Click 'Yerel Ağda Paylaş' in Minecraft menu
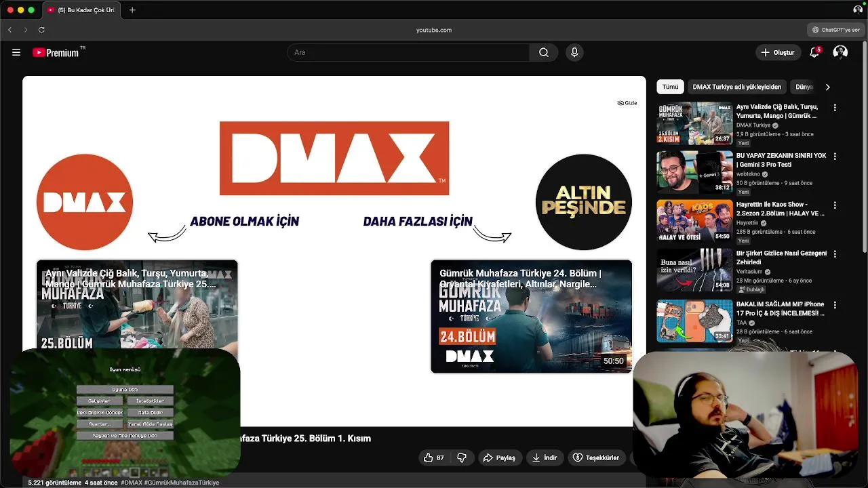 pos(150,424)
